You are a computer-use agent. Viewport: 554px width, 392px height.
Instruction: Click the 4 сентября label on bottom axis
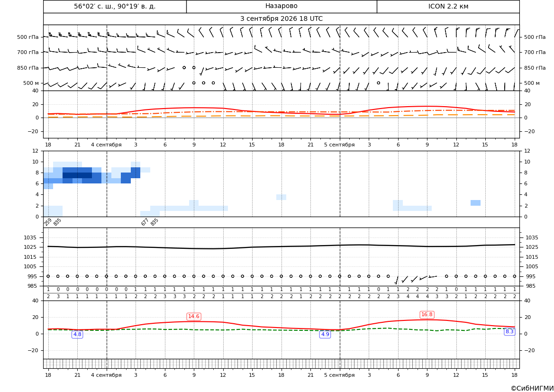[x=106, y=375]
